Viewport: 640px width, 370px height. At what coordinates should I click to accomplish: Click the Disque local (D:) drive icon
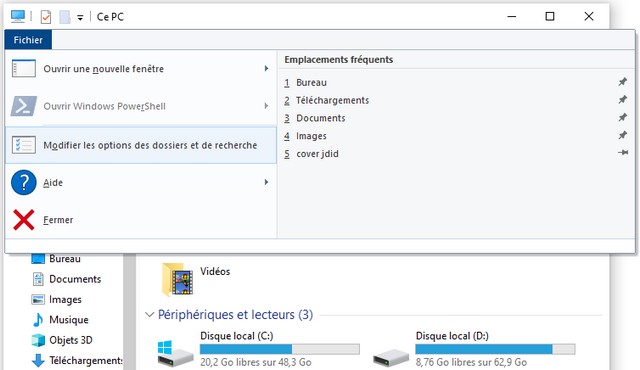coord(391,357)
